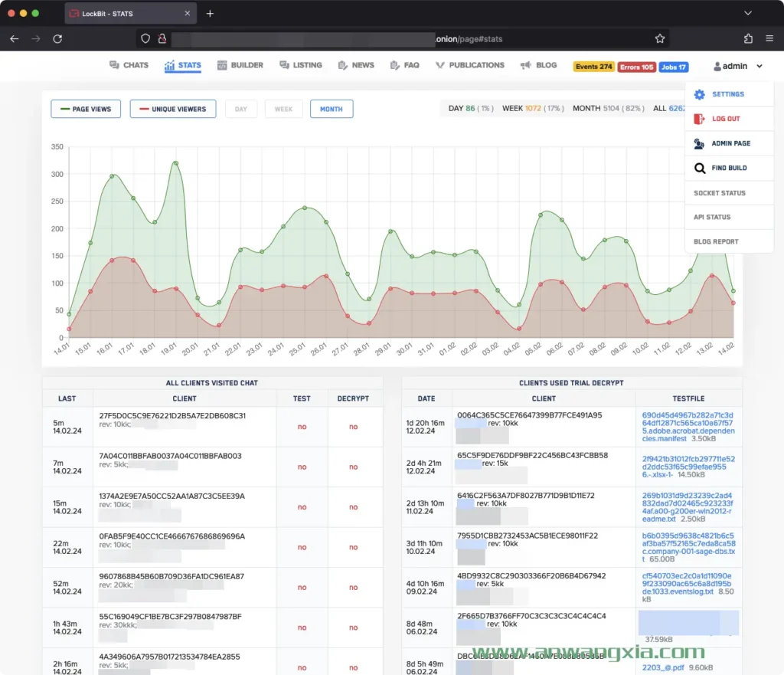784x675 pixels.
Task: Open testfile link ending adobe.acrobat.dependencies.manifest
Action: [x=688, y=427]
